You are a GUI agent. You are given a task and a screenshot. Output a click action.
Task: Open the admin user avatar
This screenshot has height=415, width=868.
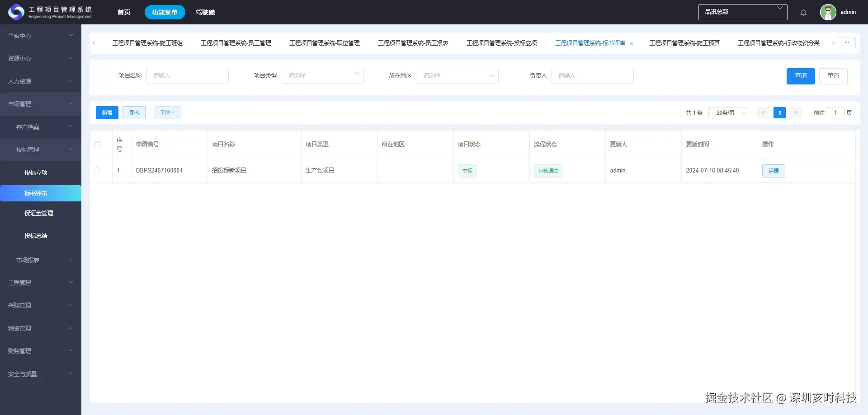828,12
